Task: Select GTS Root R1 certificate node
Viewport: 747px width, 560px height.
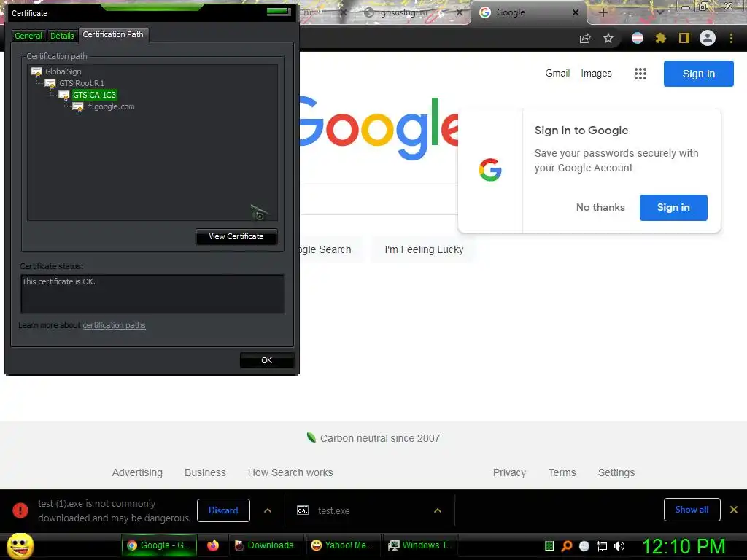Action: 82,83
